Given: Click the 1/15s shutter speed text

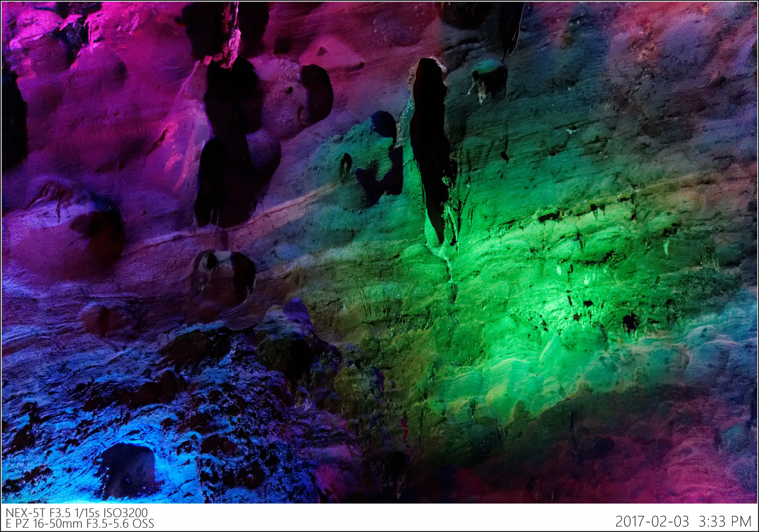Looking at the screenshot, I should click(x=87, y=513).
